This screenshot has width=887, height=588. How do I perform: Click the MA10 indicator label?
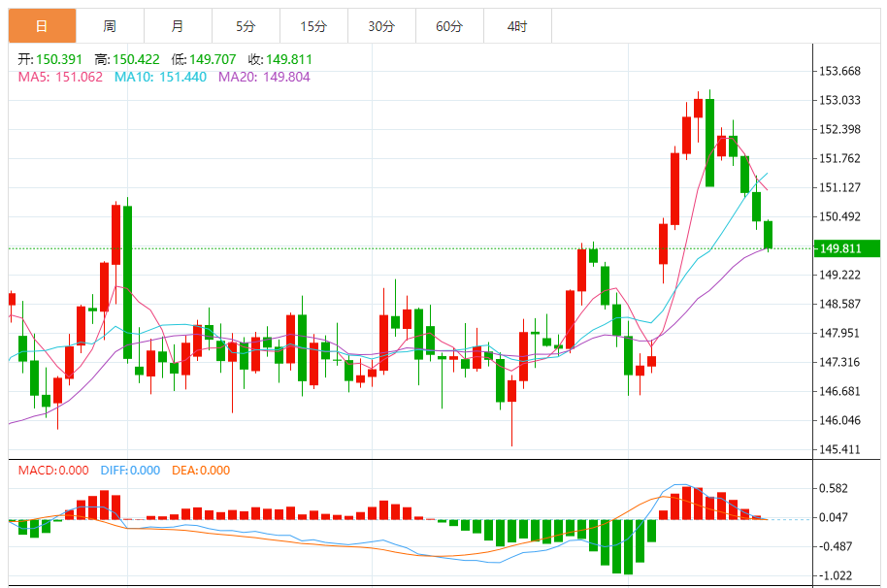pos(160,77)
